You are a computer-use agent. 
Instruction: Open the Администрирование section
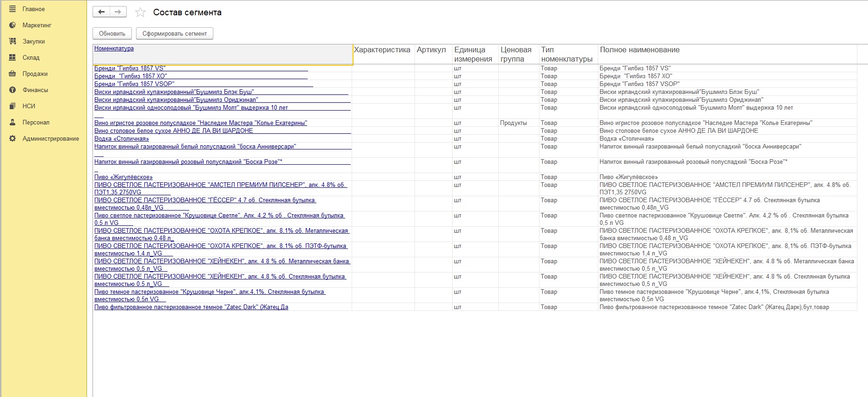tap(51, 138)
